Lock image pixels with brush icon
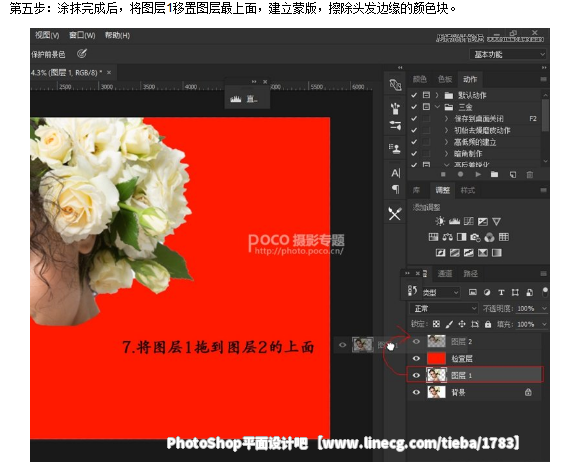The height and width of the screenshot is (462, 575). 449,324
